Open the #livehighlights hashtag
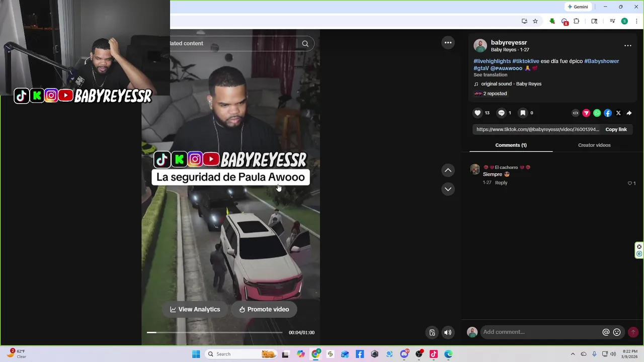644x362 pixels. click(492, 61)
